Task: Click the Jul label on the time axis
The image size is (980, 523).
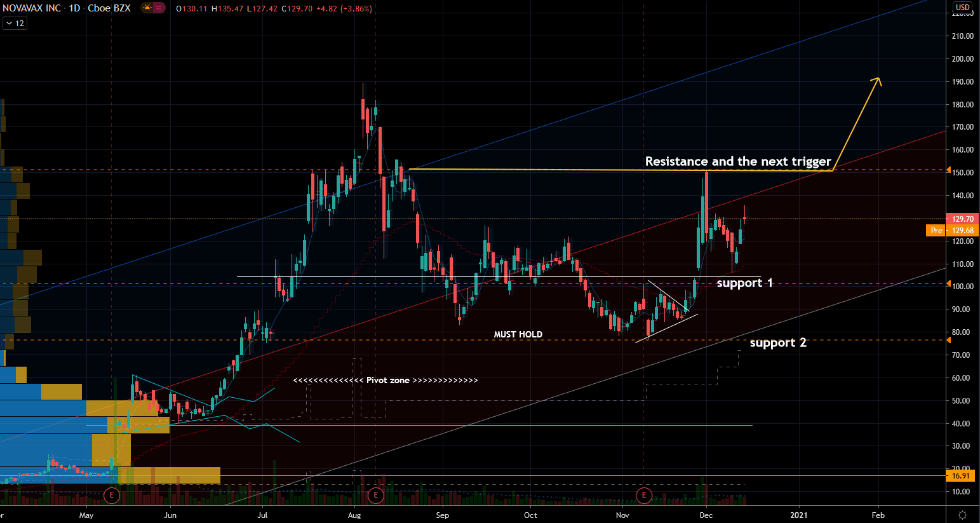Action: tap(262, 515)
